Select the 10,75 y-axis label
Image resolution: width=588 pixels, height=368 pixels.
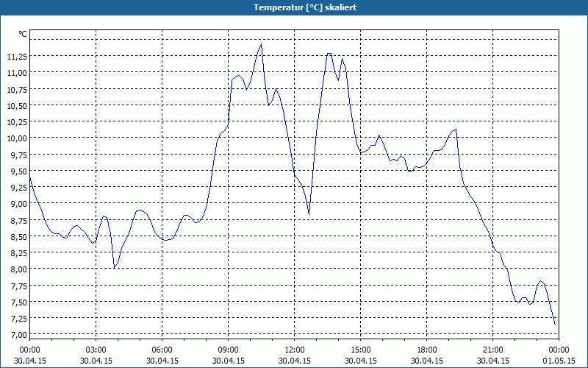tap(17, 89)
